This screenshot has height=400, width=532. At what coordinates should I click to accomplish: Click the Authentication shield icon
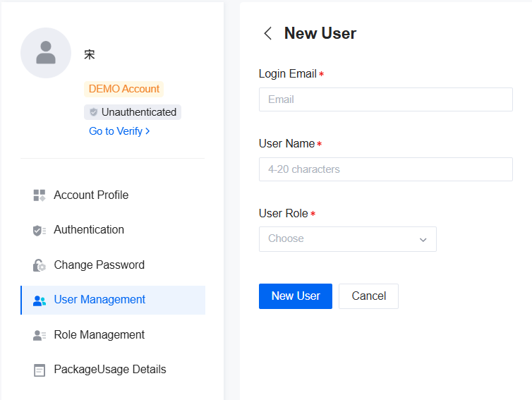click(x=40, y=231)
